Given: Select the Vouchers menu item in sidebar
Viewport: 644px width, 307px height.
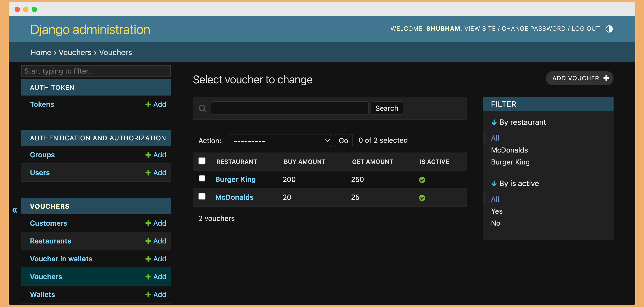Looking at the screenshot, I should point(46,276).
